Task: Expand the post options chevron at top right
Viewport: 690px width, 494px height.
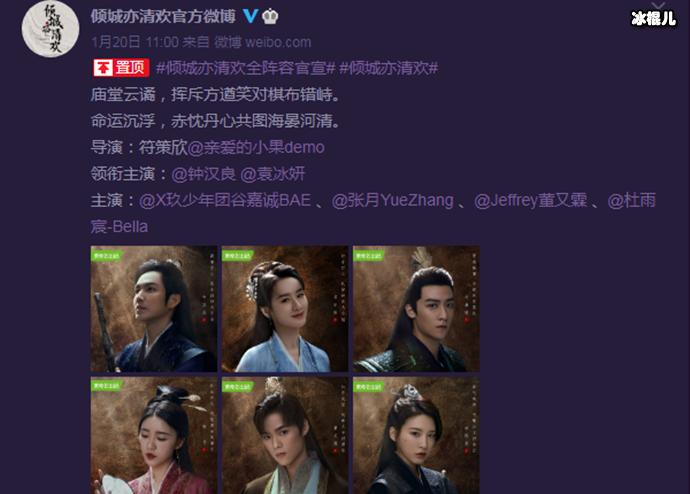Action: tap(658, 5)
